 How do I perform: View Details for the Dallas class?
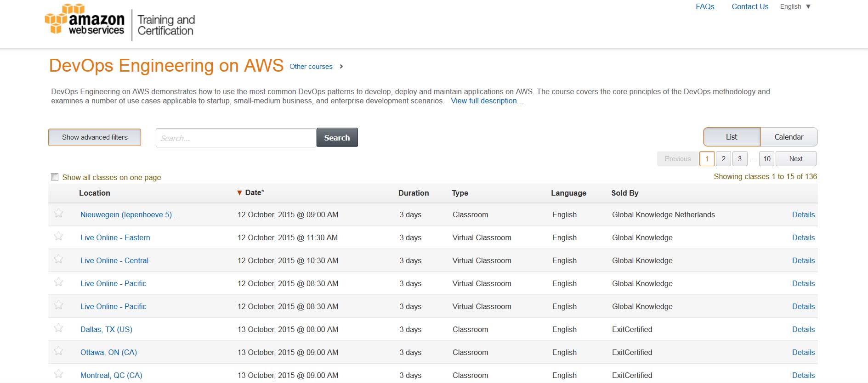[803, 329]
